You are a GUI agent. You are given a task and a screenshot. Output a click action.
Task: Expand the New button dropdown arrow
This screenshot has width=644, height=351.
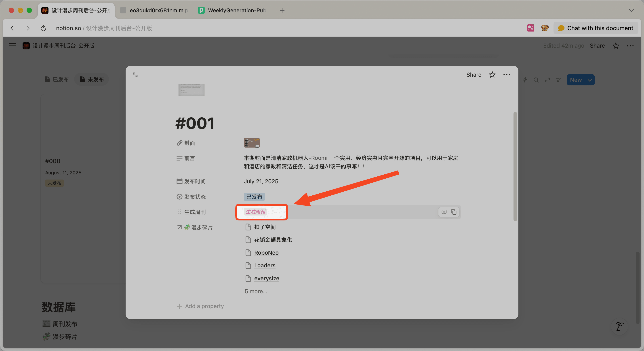tap(589, 80)
